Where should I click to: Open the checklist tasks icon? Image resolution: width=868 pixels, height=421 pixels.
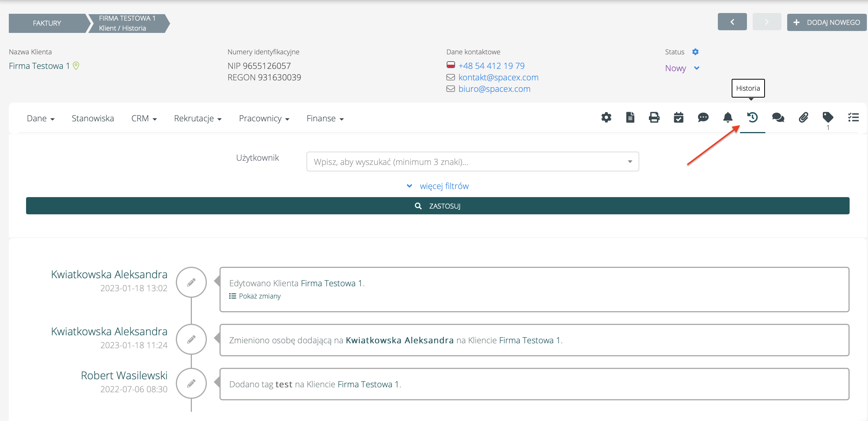click(853, 117)
